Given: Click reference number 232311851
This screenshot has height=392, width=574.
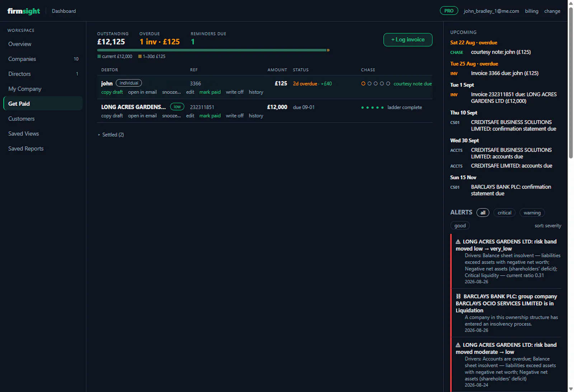Looking at the screenshot, I should [x=202, y=108].
